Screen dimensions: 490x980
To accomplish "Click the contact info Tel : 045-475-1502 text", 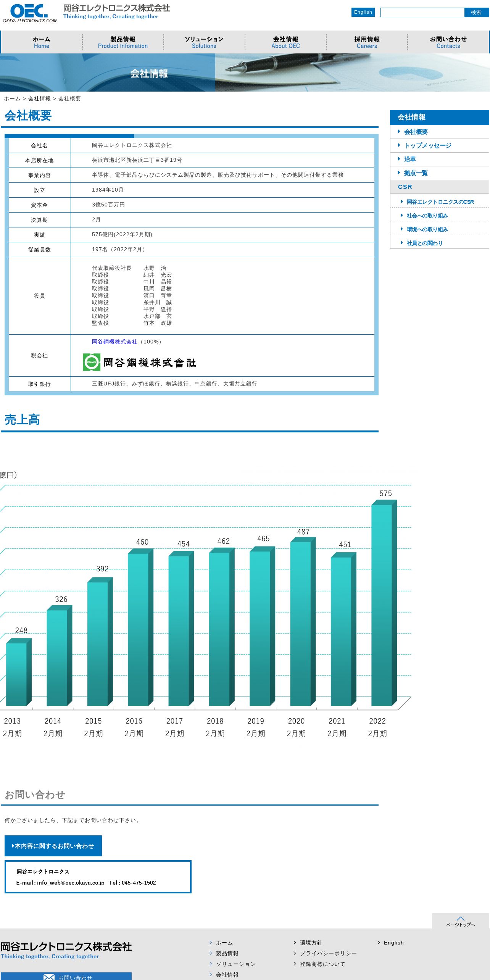I will coord(132,883).
